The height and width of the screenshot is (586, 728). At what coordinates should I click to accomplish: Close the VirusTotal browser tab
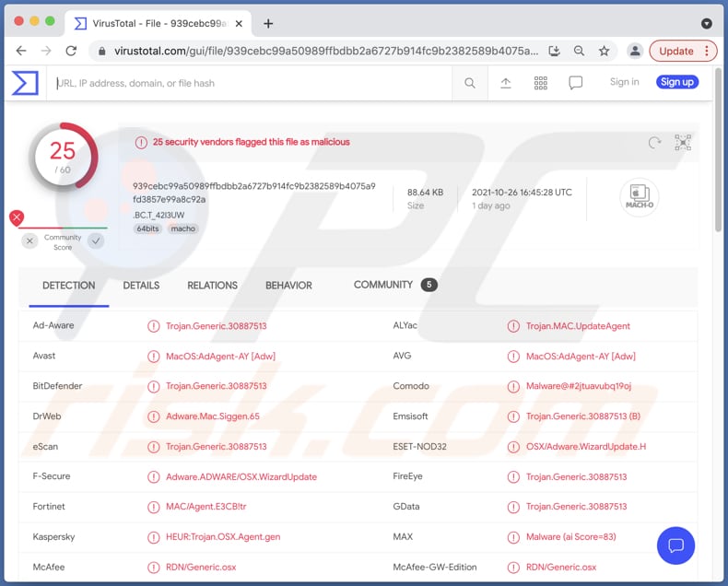tap(239, 24)
